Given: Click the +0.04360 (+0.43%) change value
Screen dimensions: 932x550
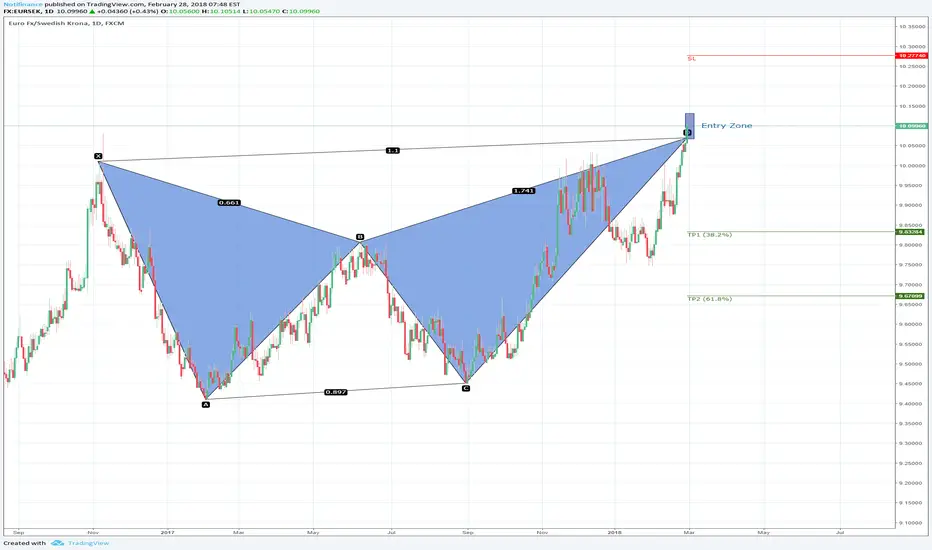Looking at the screenshot, I should point(130,11).
